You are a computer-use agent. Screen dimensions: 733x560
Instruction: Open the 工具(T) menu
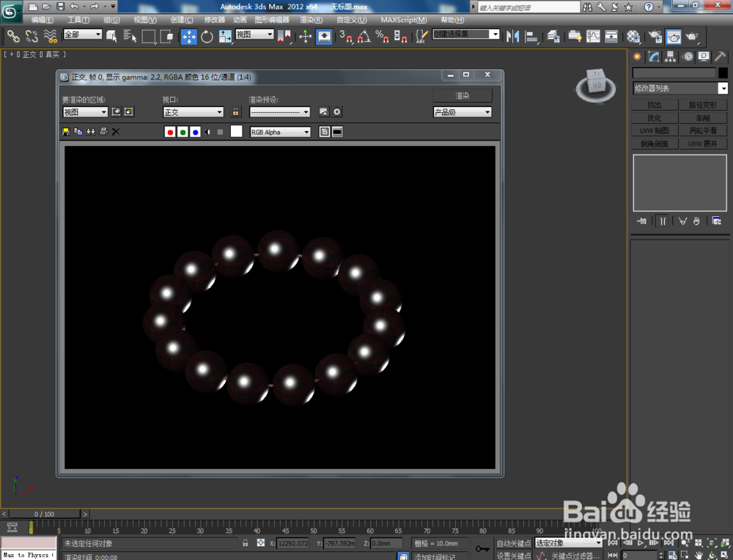click(x=78, y=20)
